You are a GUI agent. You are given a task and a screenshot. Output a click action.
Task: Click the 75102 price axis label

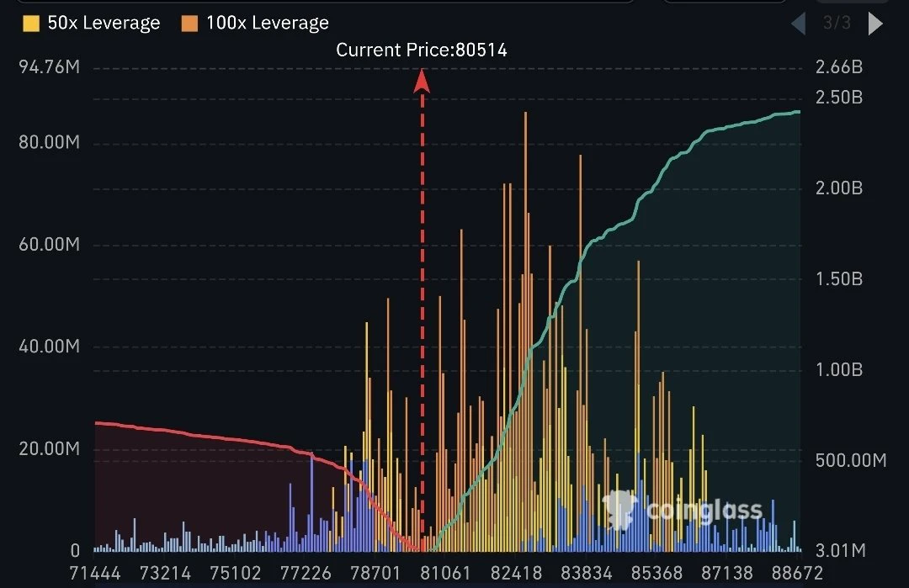point(236,574)
